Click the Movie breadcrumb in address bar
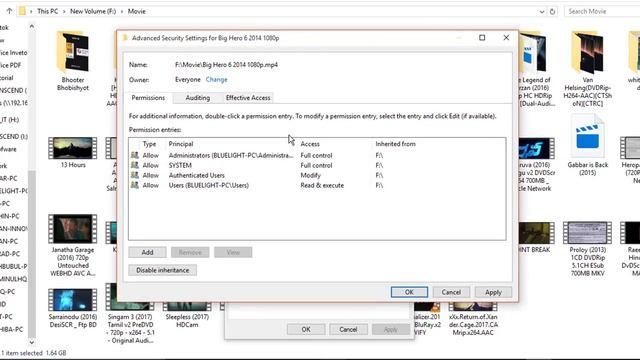The width and height of the screenshot is (640, 360). [137, 11]
